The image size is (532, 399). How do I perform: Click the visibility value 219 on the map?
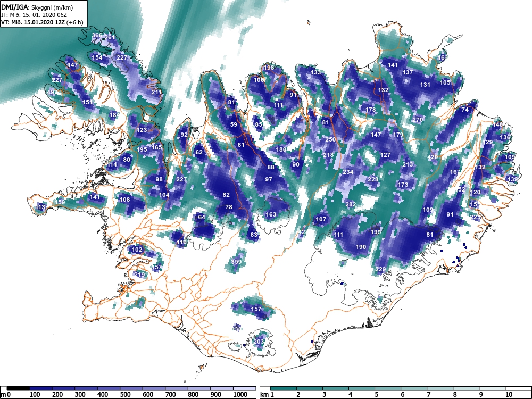point(139,275)
